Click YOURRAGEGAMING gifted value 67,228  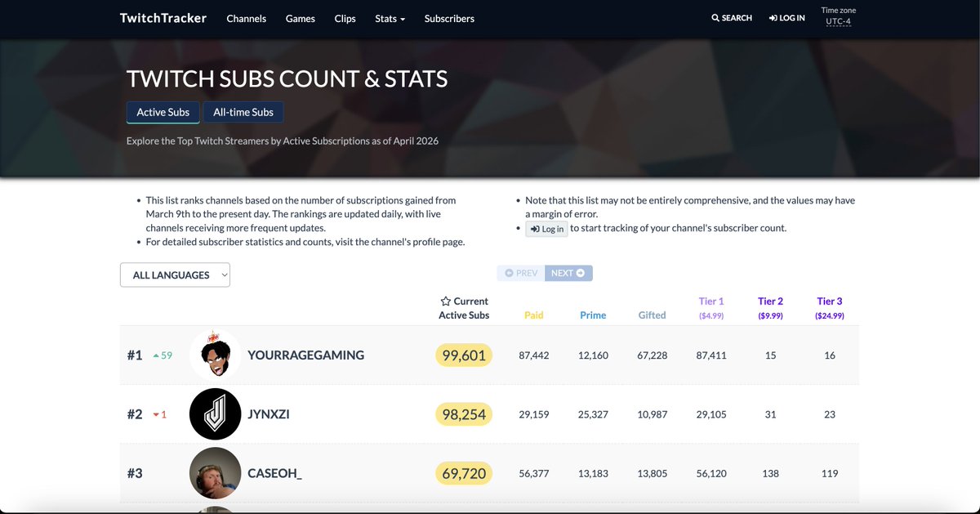(x=653, y=355)
